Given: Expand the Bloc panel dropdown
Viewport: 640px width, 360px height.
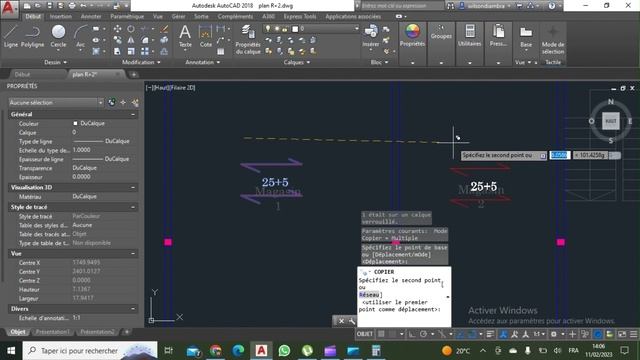Looking at the screenshot, I should pyautogui.click(x=379, y=62).
